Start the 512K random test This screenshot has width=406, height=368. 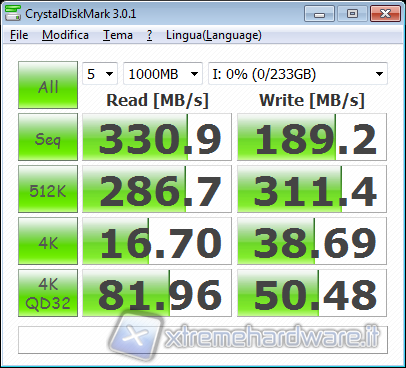[x=48, y=189]
